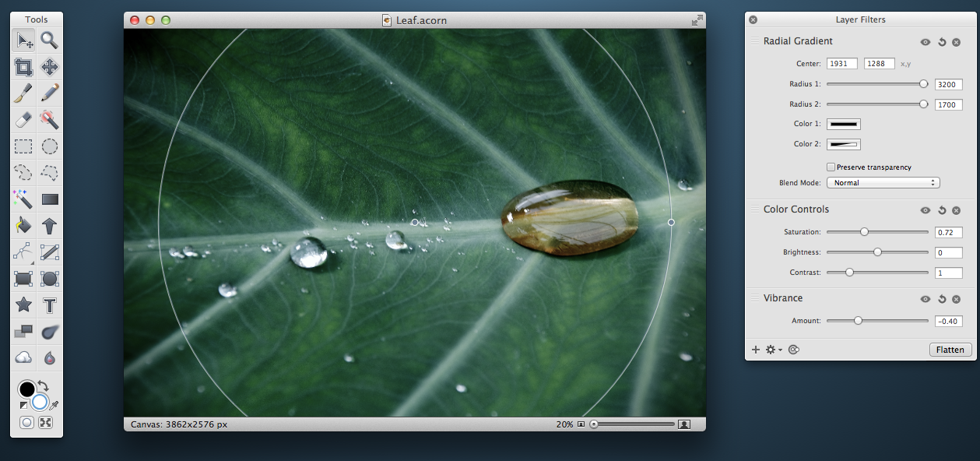
Task: Reset to default black and white colors
Action: [23, 405]
